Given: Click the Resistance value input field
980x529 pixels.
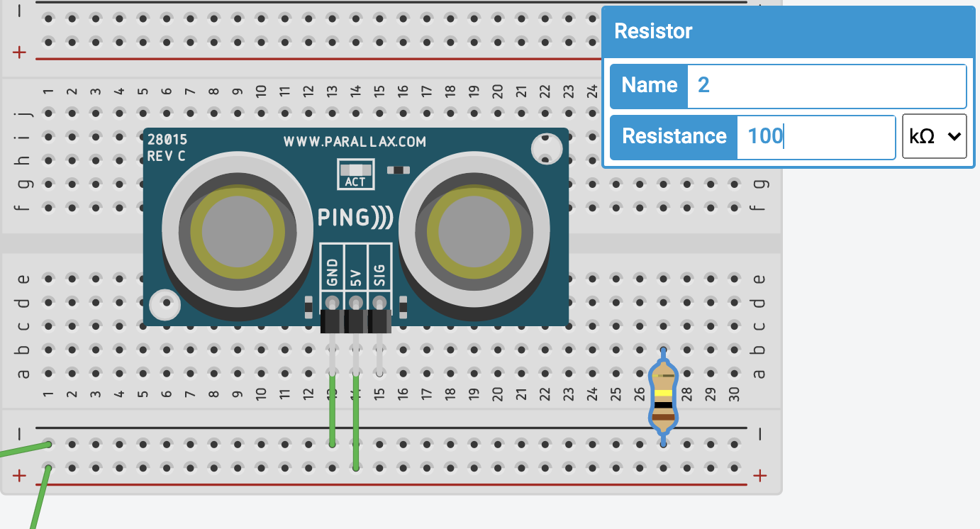Looking at the screenshot, I should (x=816, y=137).
